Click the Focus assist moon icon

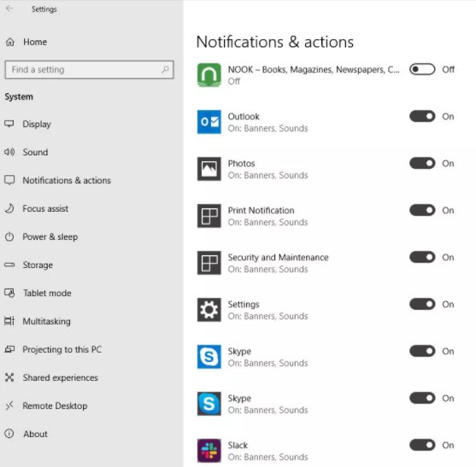9,208
